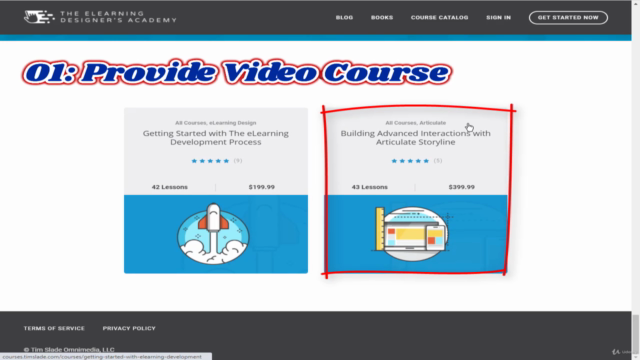Click the star rating with 9 reviews
This screenshot has width=640, height=360.
(216, 161)
